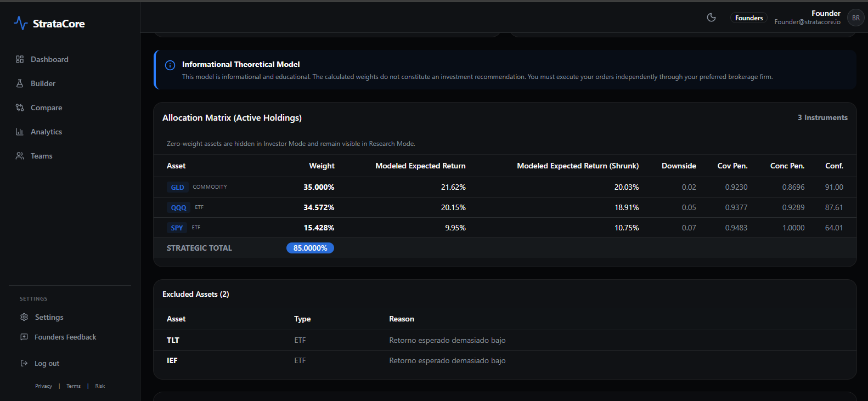This screenshot has height=401, width=868.
Task: Click the Modeled Expected Return (Shrunk) header
Action: tap(578, 166)
